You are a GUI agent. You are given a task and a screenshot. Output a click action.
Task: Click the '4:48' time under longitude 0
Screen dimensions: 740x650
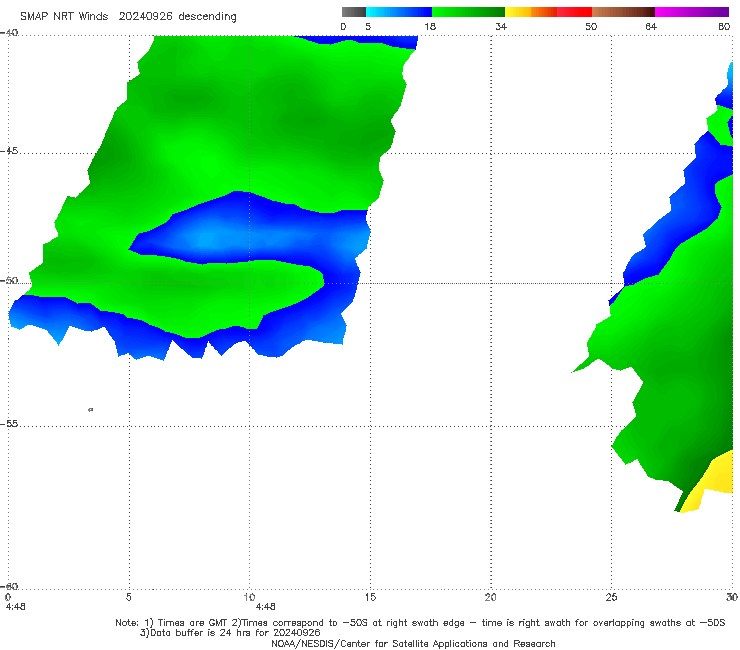(16, 607)
